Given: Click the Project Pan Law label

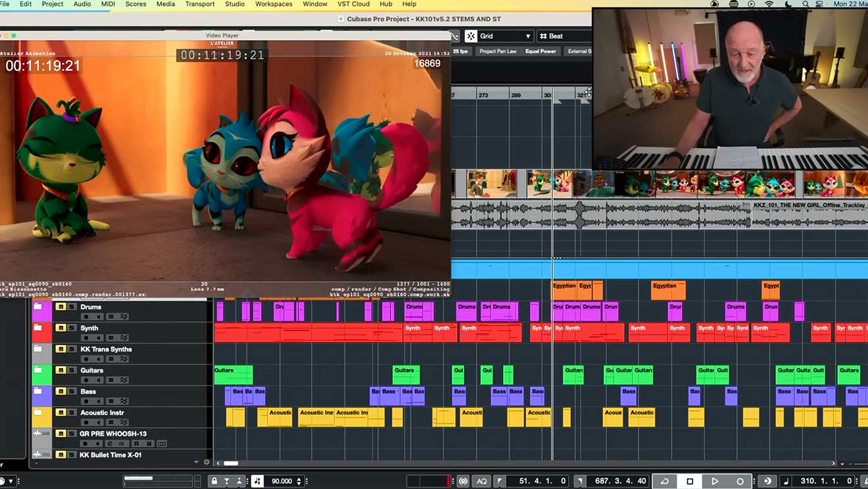Looking at the screenshot, I should click(498, 51).
